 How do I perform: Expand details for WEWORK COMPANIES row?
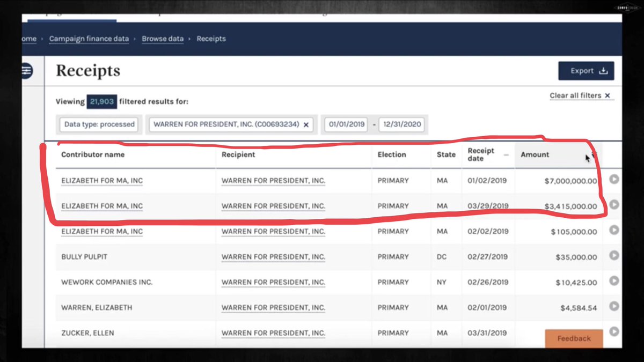pyautogui.click(x=614, y=280)
